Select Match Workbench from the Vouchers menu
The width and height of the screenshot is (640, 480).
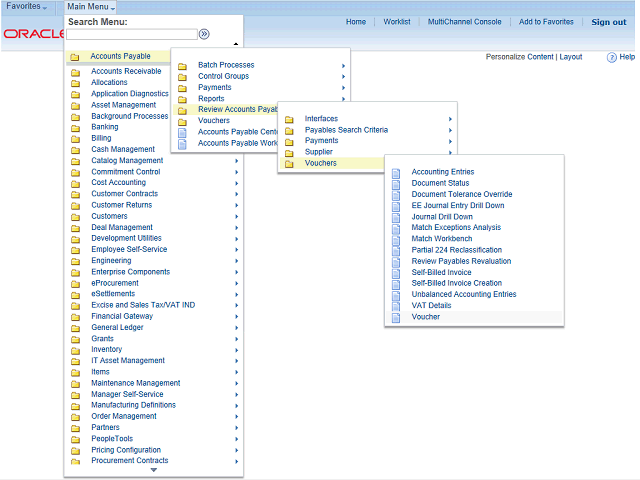click(440, 239)
